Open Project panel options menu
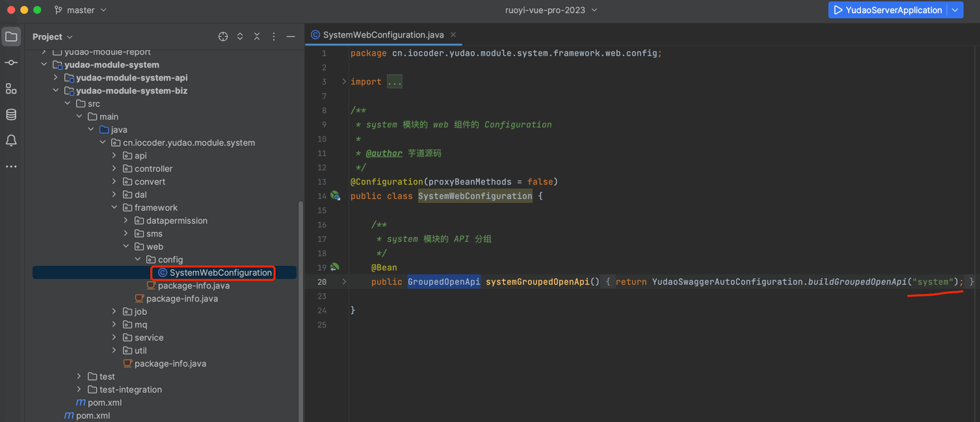Viewport: 980px width, 422px height. click(274, 36)
